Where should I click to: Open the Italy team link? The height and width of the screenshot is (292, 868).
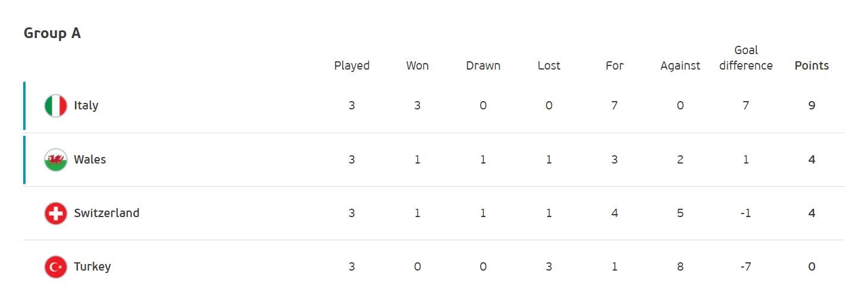click(x=86, y=106)
